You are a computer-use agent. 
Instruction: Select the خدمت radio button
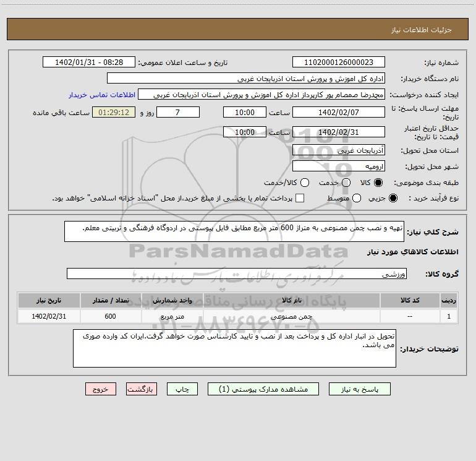(346, 183)
